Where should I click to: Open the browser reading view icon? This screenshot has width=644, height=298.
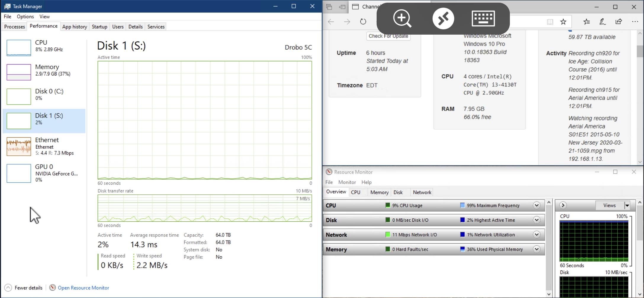550,22
